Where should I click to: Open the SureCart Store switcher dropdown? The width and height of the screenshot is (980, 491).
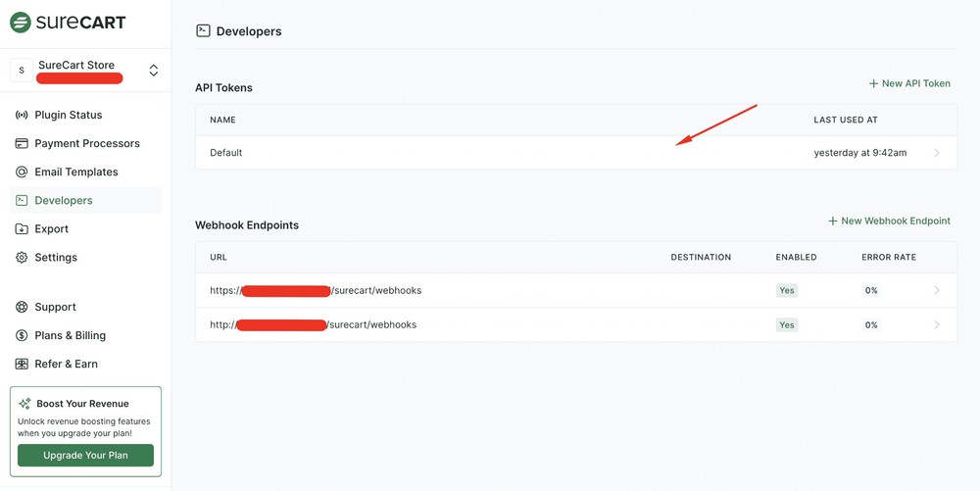click(x=153, y=71)
